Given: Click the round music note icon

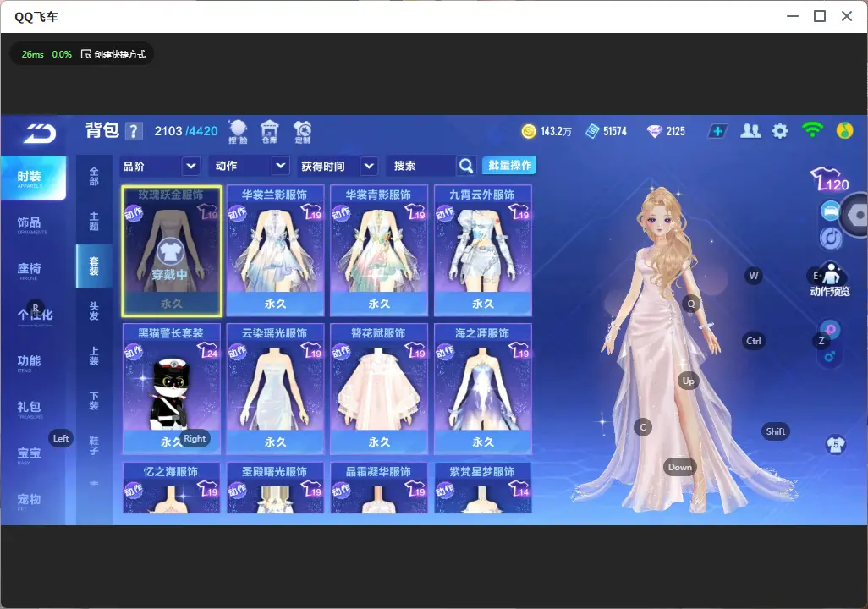Looking at the screenshot, I should (x=831, y=238).
